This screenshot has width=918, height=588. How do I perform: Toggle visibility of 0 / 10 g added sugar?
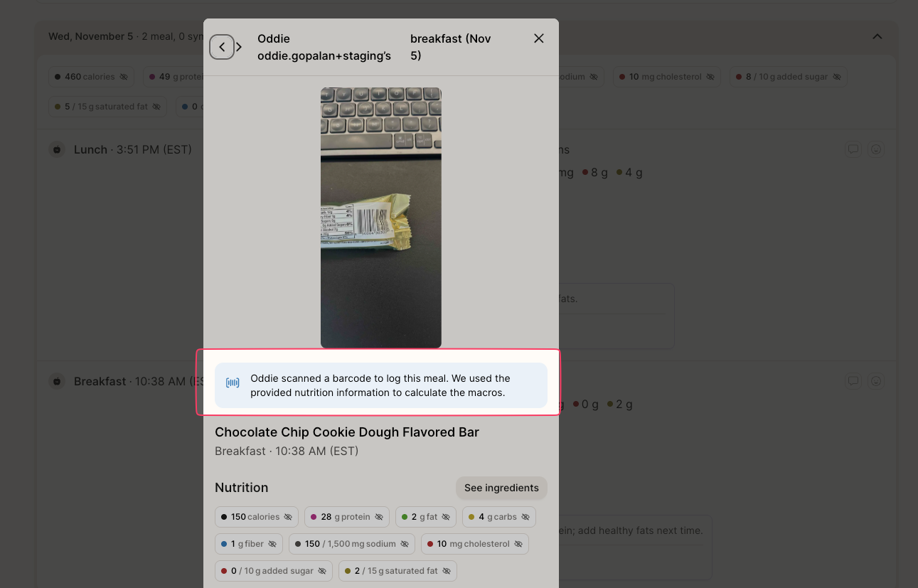pos(322,571)
